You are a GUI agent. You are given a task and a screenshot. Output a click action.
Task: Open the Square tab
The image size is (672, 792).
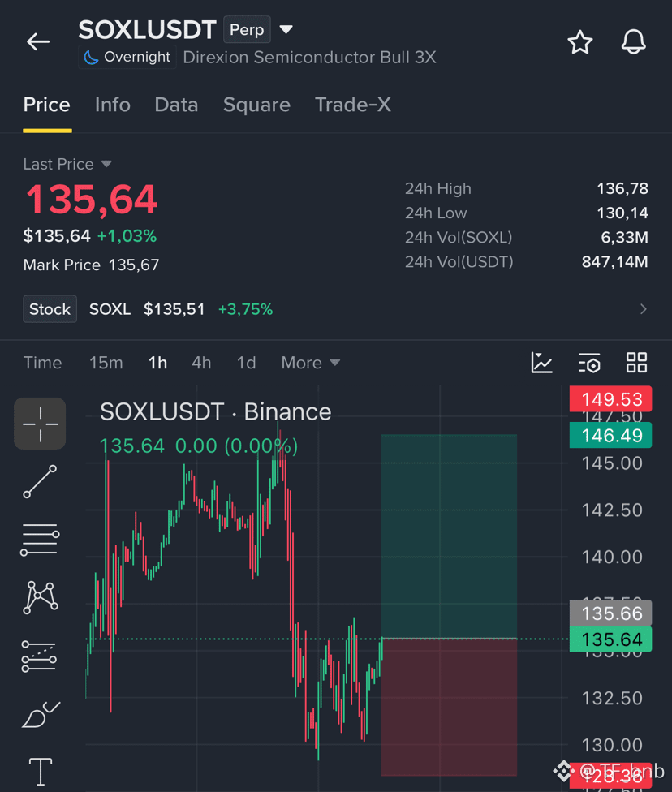[256, 105]
